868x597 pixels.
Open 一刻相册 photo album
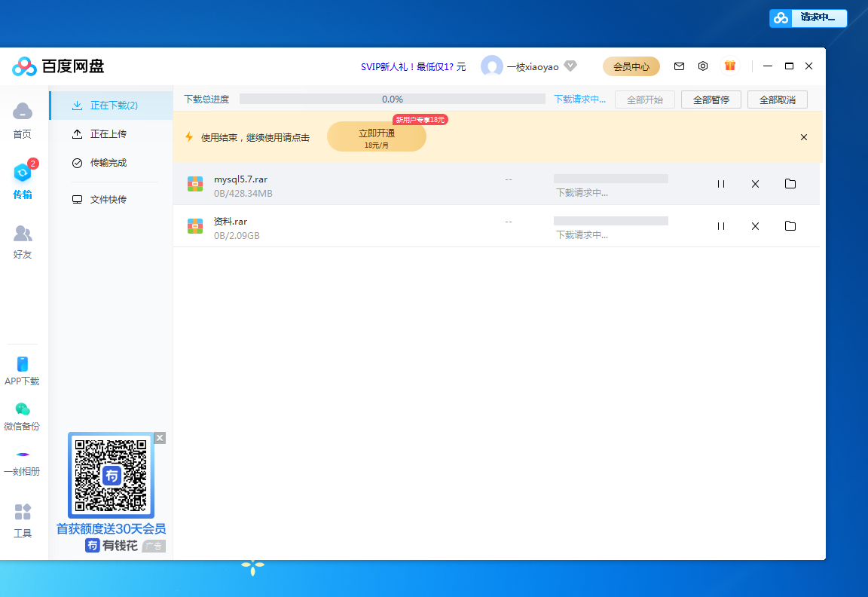tap(22, 462)
